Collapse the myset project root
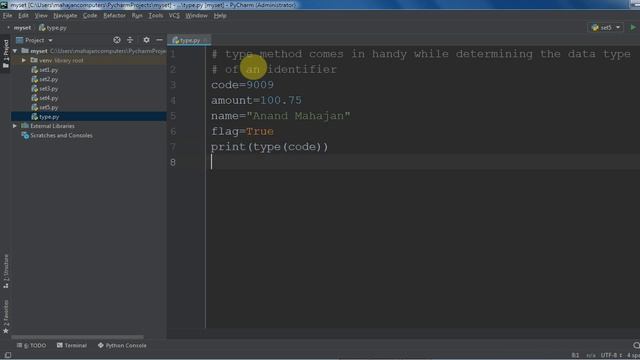 pyautogui.click(x=15, y=51)
